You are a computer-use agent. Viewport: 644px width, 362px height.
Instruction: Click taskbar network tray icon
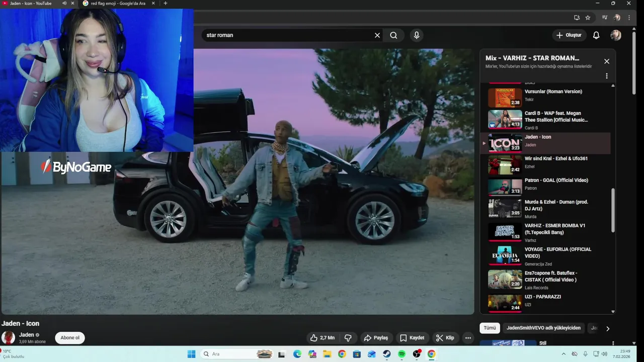(x=596, y=354)
